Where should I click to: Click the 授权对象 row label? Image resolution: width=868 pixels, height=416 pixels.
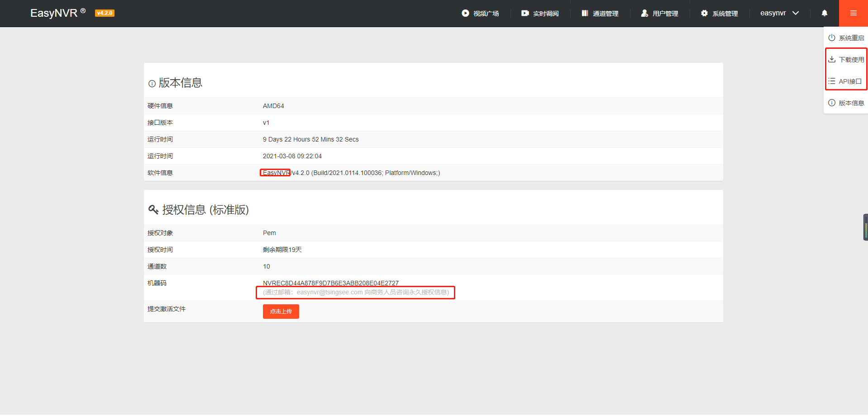point(160,233)
